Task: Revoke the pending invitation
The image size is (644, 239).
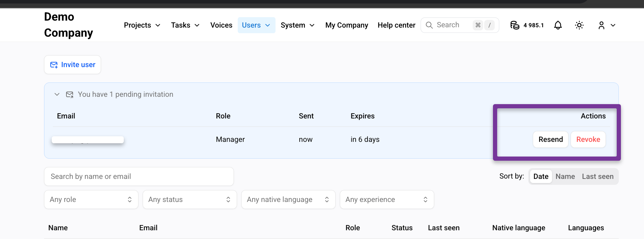Action: [588, 139]
